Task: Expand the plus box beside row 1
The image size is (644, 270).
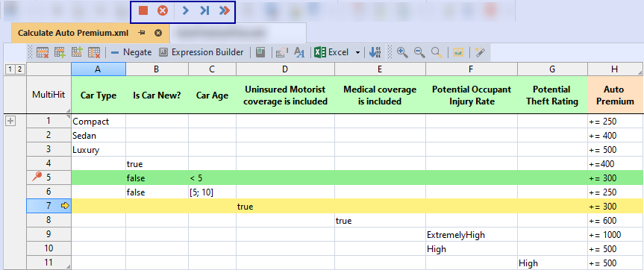Action: (x=10, y=121)
